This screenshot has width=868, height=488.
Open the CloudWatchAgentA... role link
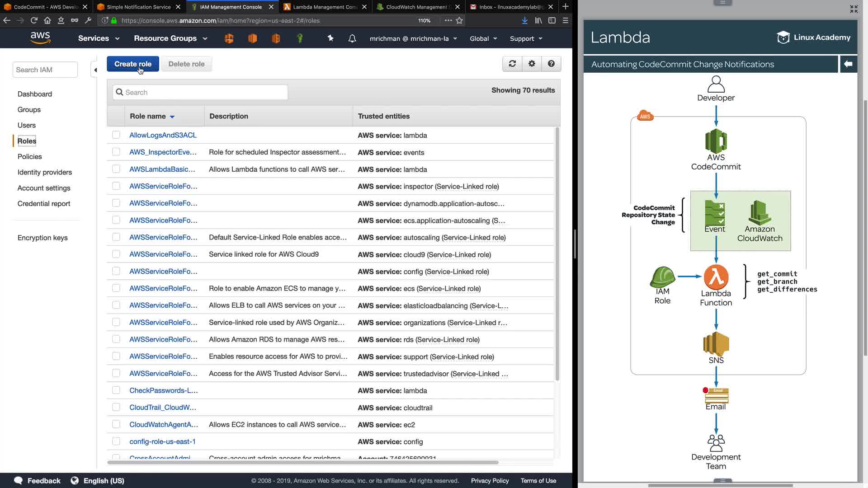click(164, 424)
